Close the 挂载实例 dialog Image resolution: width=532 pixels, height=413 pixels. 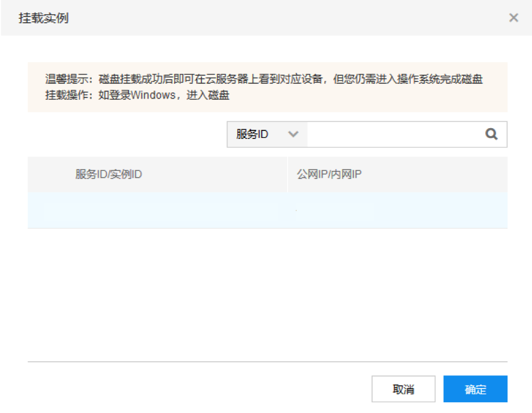513,18
